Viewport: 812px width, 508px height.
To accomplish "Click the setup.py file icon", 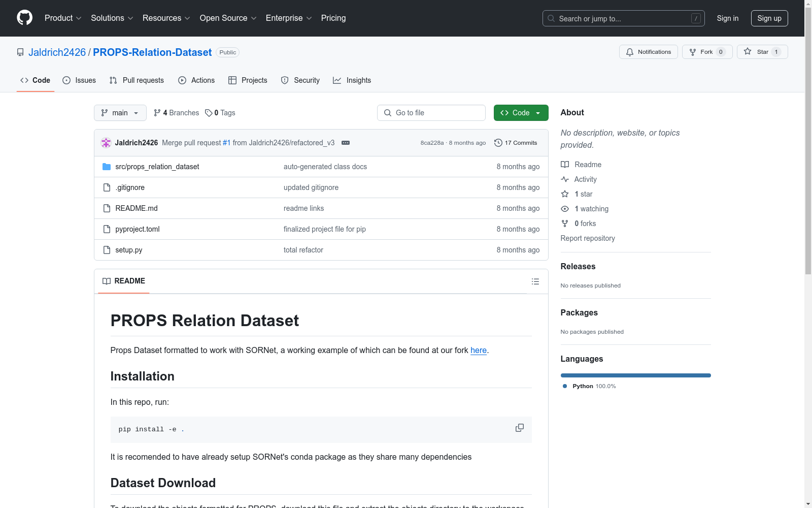I will point(107,250).
